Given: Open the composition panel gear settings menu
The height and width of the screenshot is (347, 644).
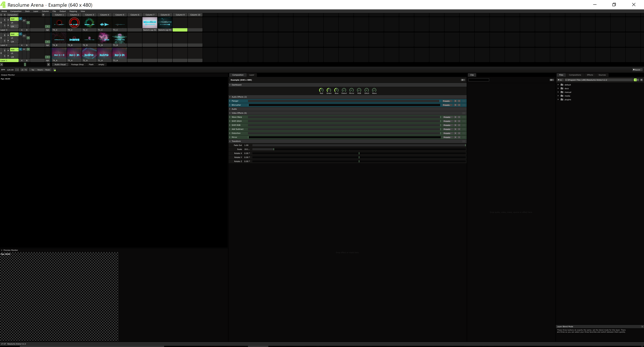Looking at the screenshot, I should point(463,80).
